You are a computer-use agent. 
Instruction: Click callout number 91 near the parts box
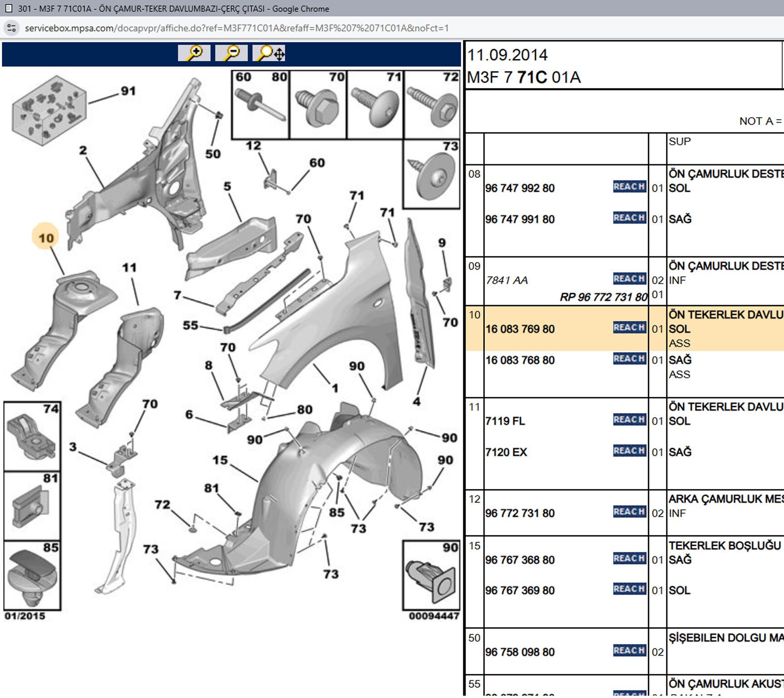click(x=128, y=91)
